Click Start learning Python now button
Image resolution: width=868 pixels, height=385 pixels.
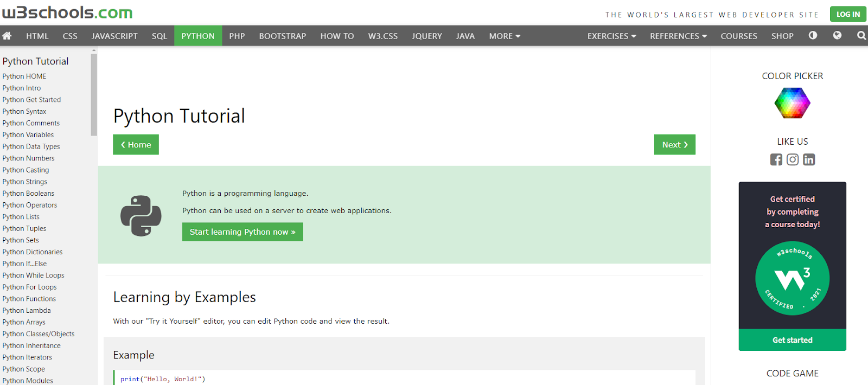pyautogui.click(x=242, y=232)
